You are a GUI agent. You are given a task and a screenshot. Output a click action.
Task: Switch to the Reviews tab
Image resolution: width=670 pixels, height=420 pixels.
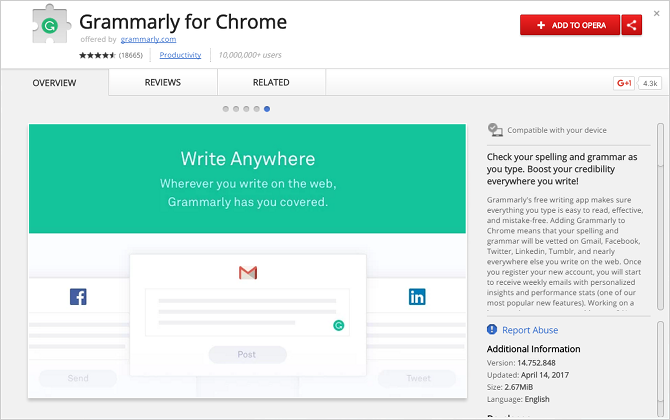[163, 82]
